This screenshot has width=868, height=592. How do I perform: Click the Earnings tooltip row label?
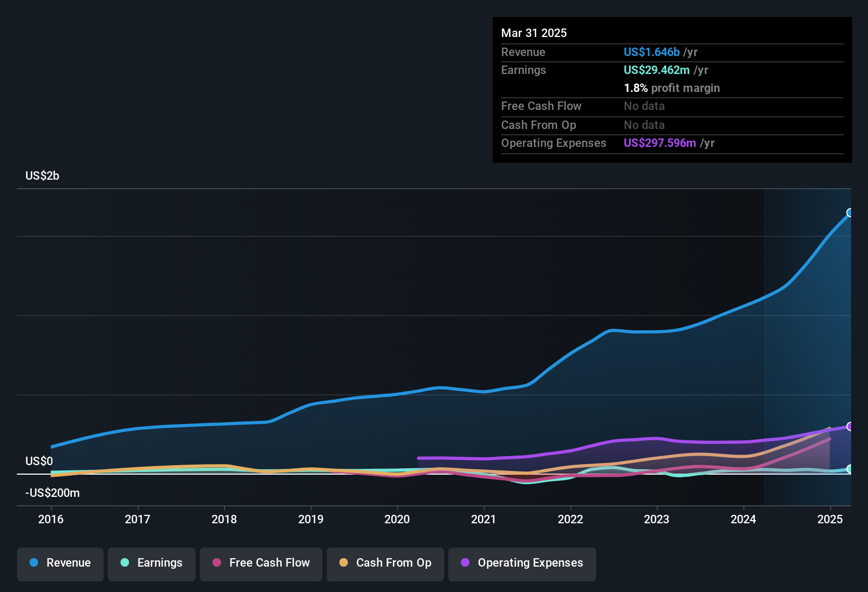point(523,70)
